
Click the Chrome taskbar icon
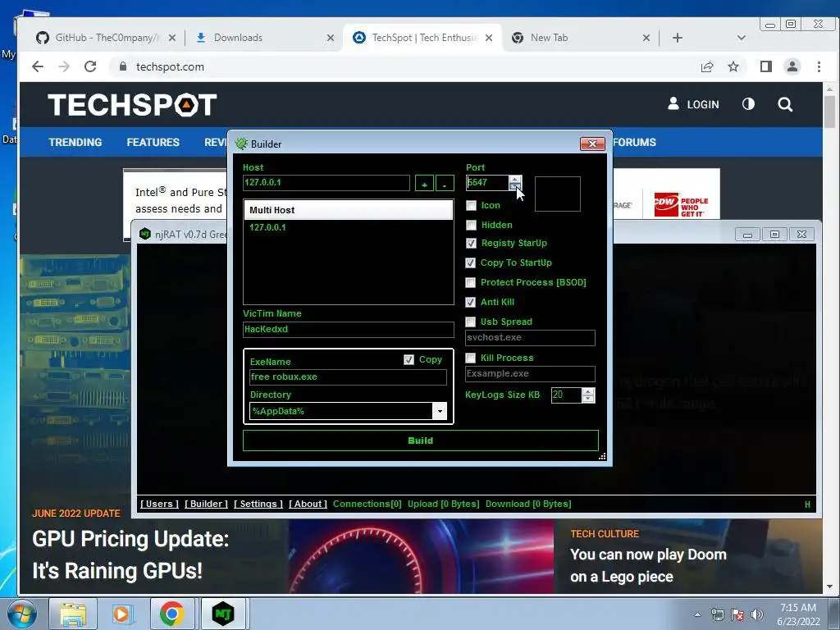click(171, 614)
